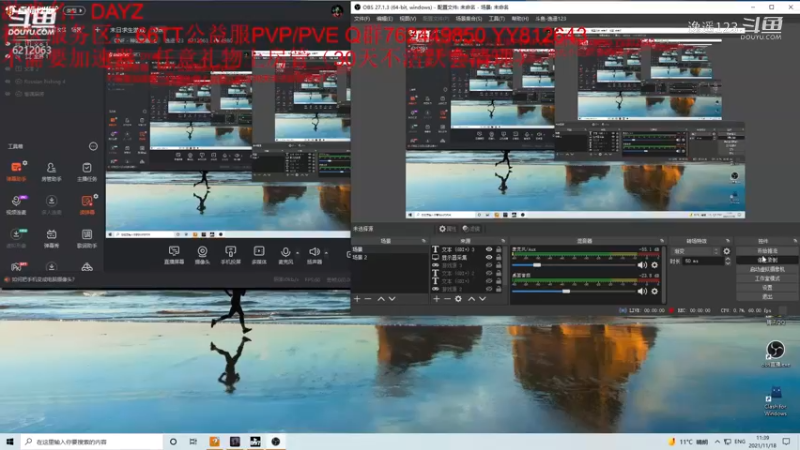This screenshot has width=800, height=450.
Task: Pop out the 混音器 mixer dock
Action: tap(662, 241)
